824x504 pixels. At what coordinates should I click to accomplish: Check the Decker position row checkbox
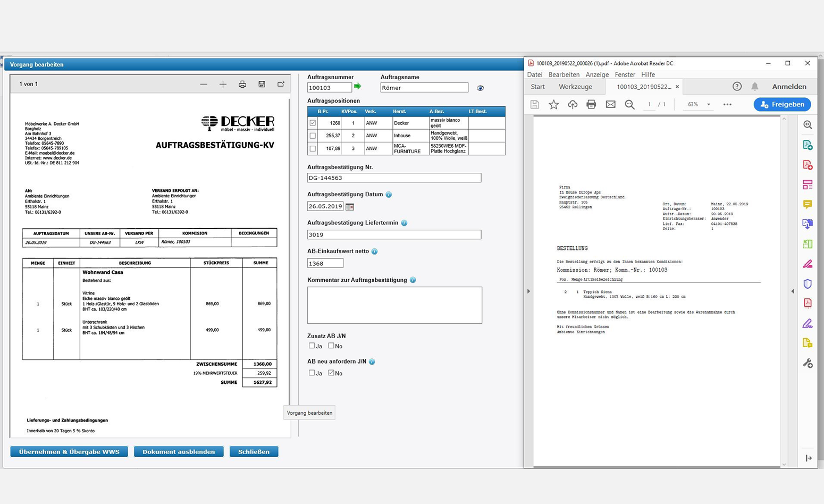click(x=313, y=123)
